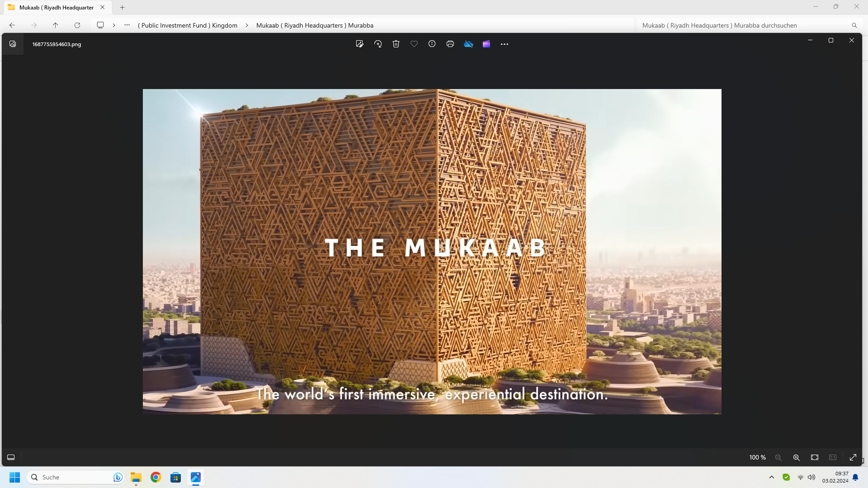Click the This PC monitor icon
This screenshot has height=488, width=868.
tap(100, 25)
